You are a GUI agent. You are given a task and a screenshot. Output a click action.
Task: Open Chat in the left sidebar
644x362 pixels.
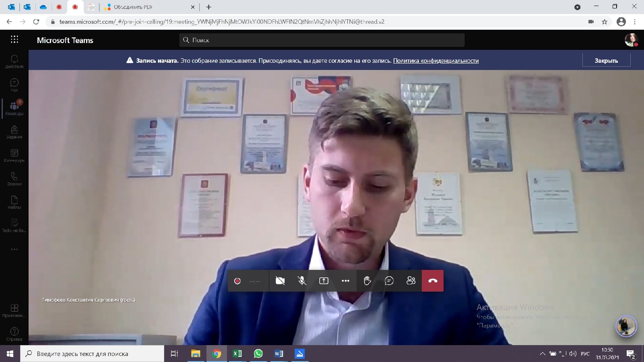point(14,84)
